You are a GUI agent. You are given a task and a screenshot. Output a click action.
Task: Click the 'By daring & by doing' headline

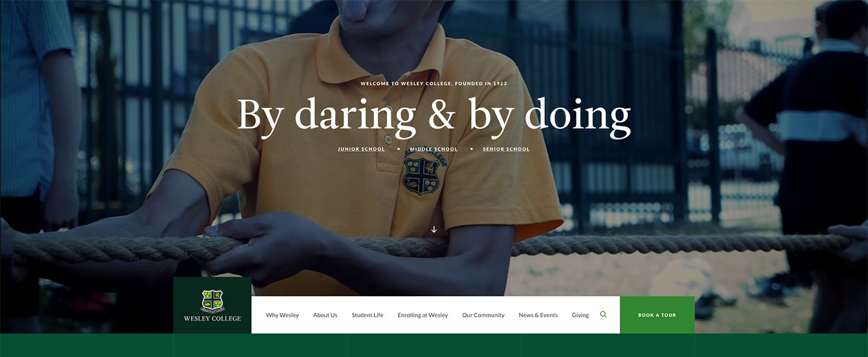point(434,115)
